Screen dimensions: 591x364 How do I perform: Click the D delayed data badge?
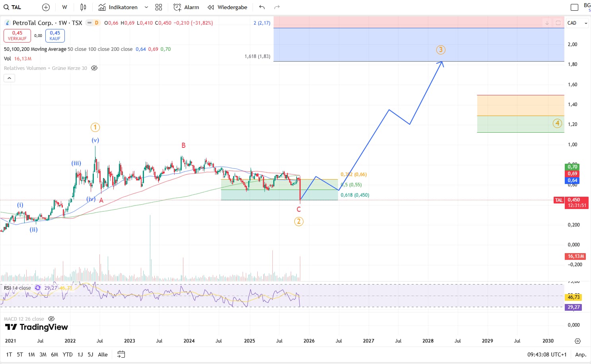[x=97, y=23]
